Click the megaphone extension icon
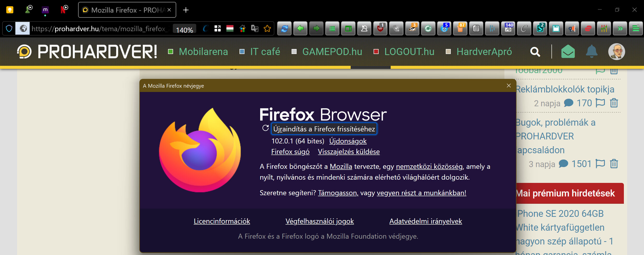Image resolution: width=644 pixels, height=255 pixels. (x=572, y=28)
